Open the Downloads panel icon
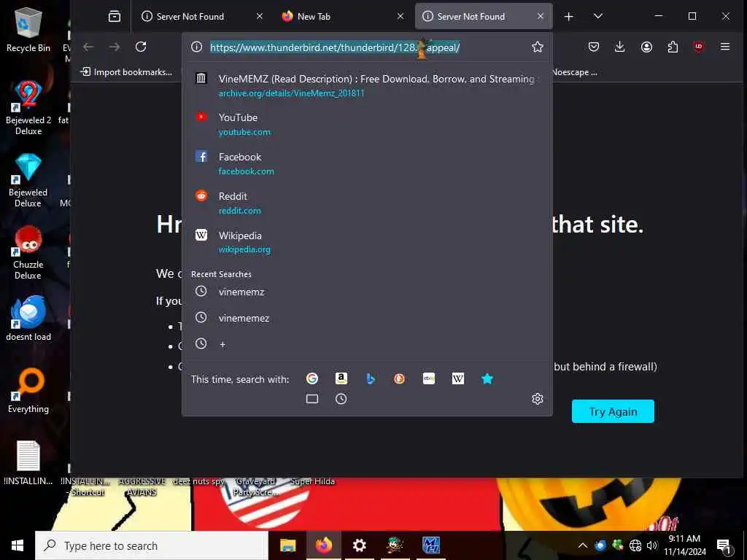 [620, 47]
